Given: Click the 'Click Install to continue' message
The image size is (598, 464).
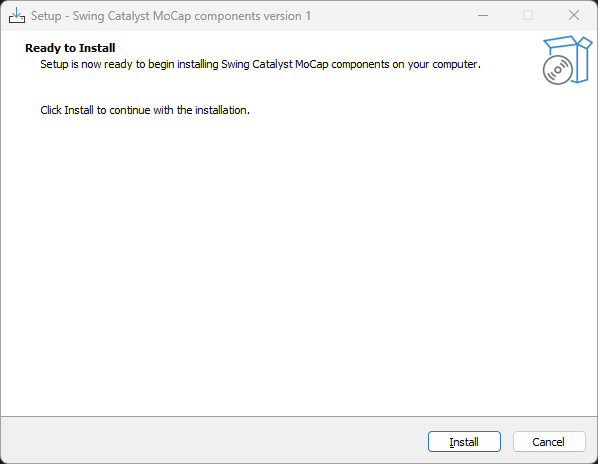Looking at the screenshot, I should 145,110.
